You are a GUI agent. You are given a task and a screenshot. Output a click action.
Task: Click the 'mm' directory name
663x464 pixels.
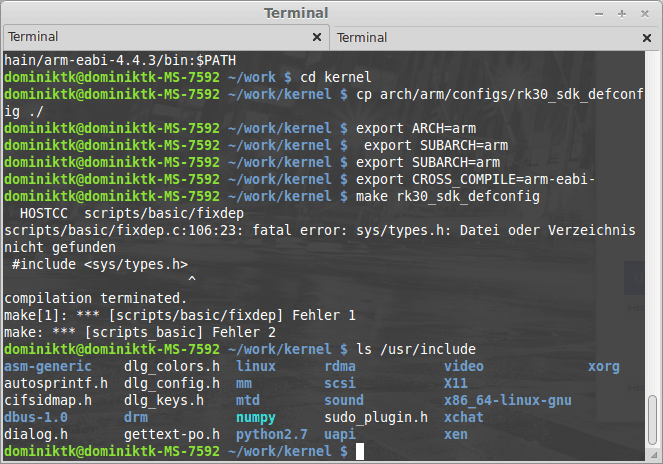coord(244,384)
